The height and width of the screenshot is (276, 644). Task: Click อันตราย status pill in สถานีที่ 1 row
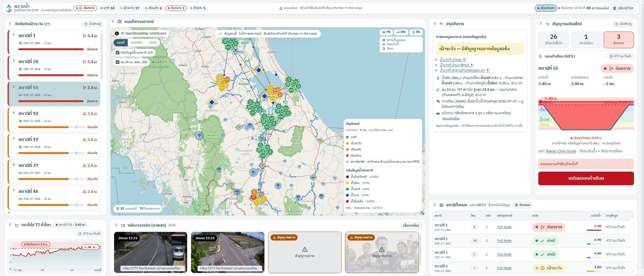pyautogui.click(x=549, y=227)
